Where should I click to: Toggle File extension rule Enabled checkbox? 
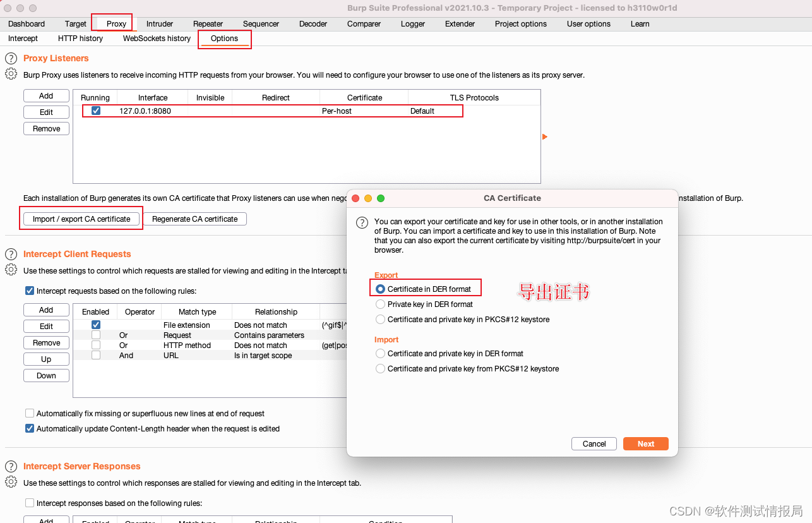pyautogui.click(x=96, y=325)
